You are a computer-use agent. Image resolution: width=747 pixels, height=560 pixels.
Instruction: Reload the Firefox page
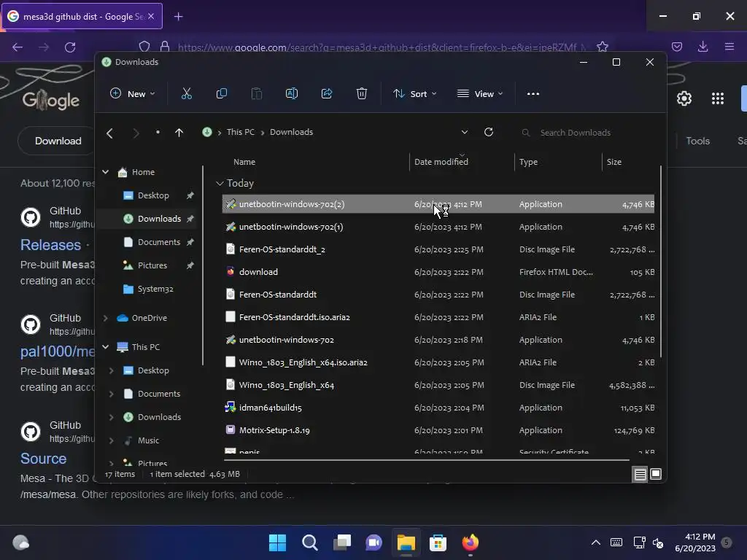click(70, 47)
